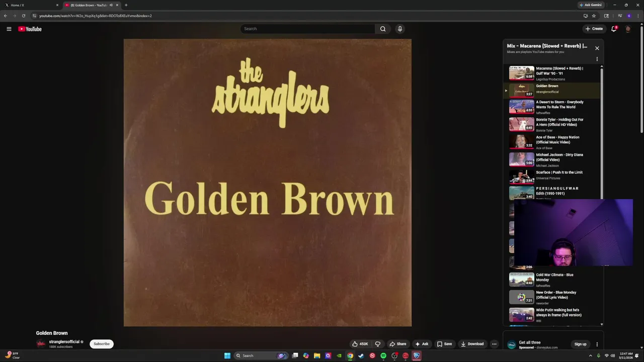Play Macarena (Slowed + Reverb) from mix

tap(553, 73)
